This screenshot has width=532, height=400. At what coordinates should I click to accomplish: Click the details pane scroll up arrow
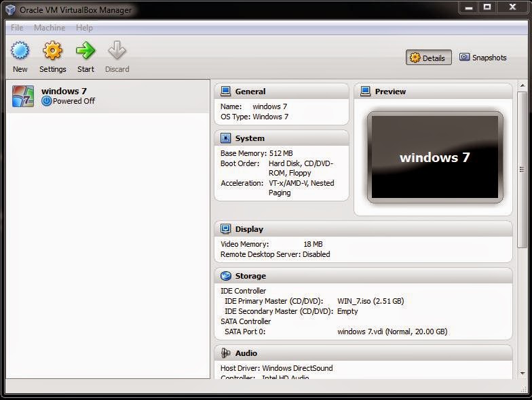click(x=522, y=85)
